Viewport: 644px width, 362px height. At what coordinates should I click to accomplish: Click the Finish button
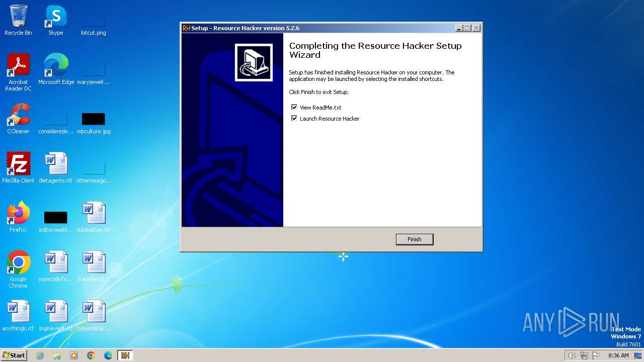(x=415, y=239)
